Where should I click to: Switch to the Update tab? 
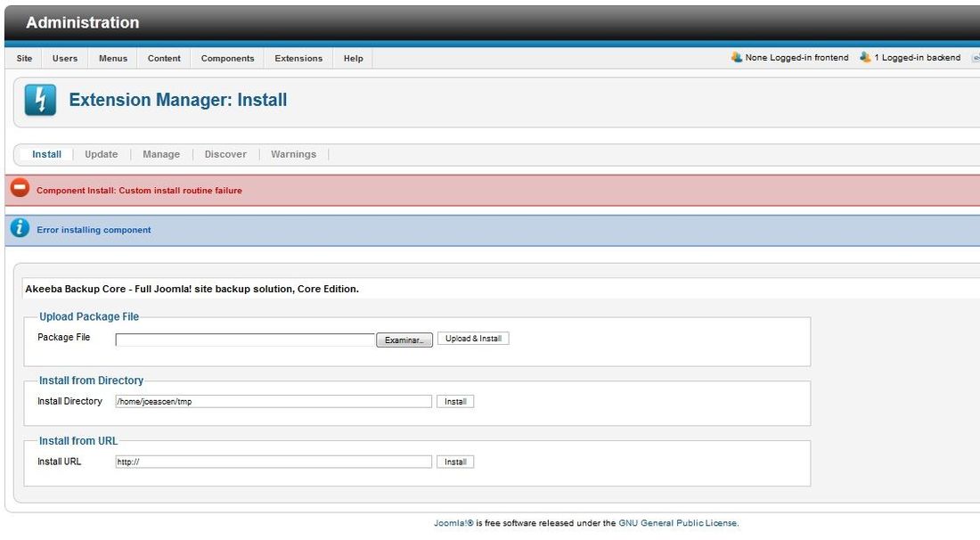point(102,154)
